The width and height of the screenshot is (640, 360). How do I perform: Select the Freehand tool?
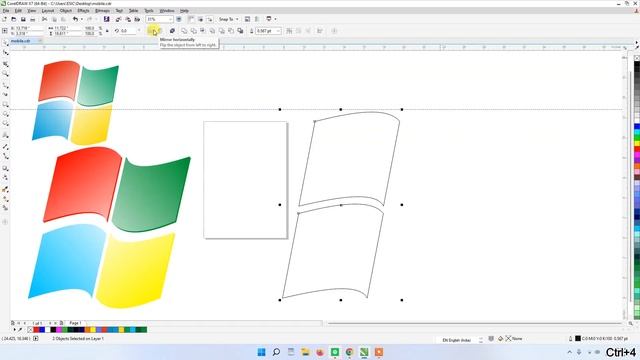tap(5, 85)
